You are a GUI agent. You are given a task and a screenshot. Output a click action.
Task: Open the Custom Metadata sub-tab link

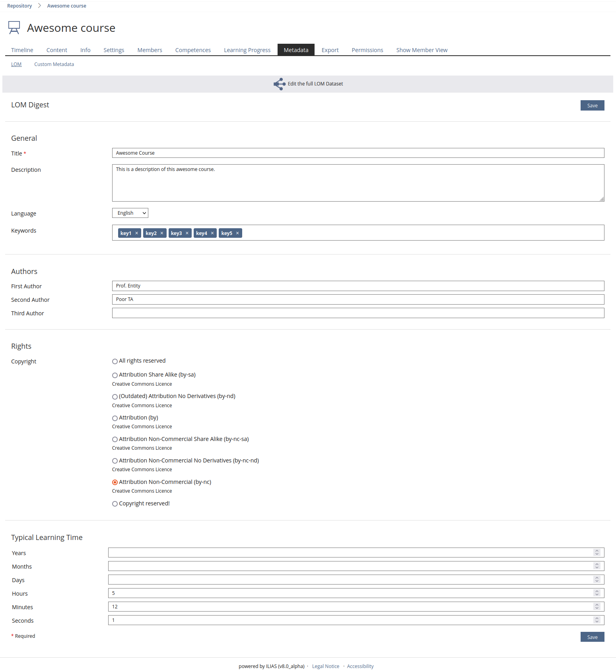coord(54,64)
